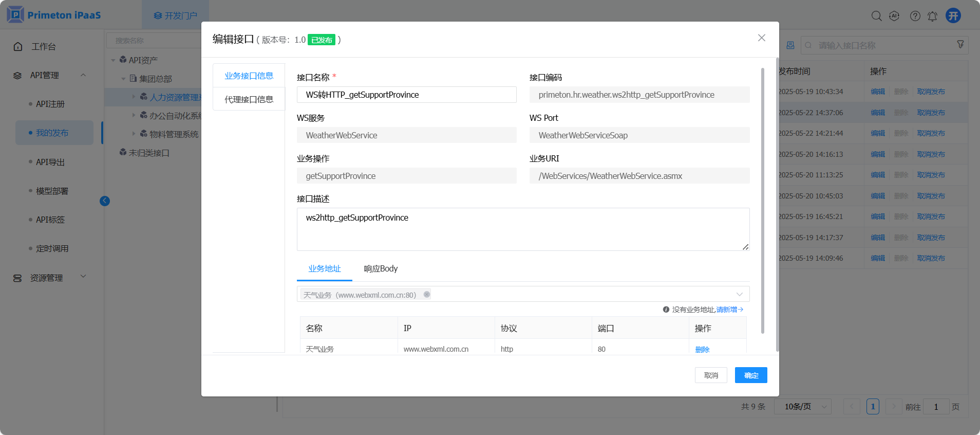Click the filter funnel icon
Screen dimensions: 980x435
tap(960, 45)
